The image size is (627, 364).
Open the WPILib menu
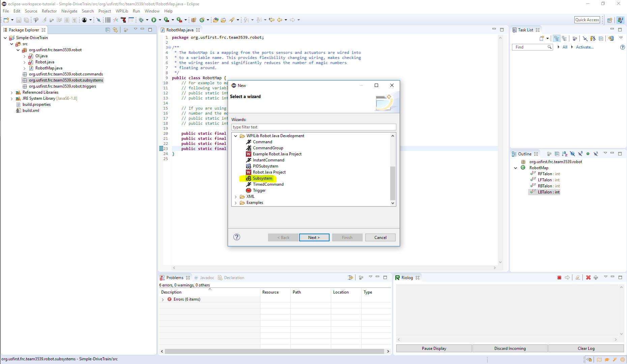pyautogui.click(x=122, y=11)
